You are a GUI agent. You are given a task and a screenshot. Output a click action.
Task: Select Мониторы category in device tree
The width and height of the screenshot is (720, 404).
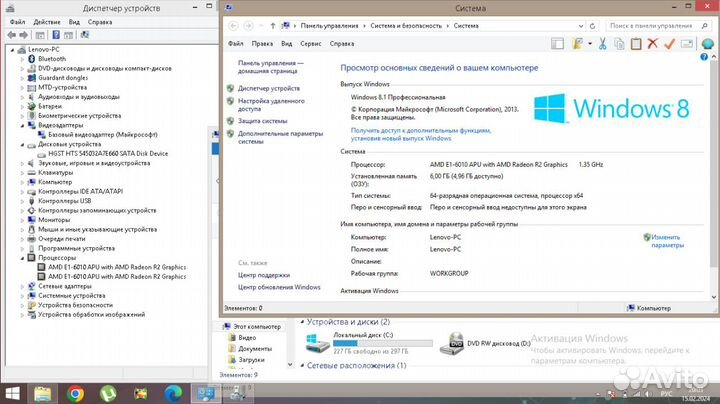click(54, 220)
